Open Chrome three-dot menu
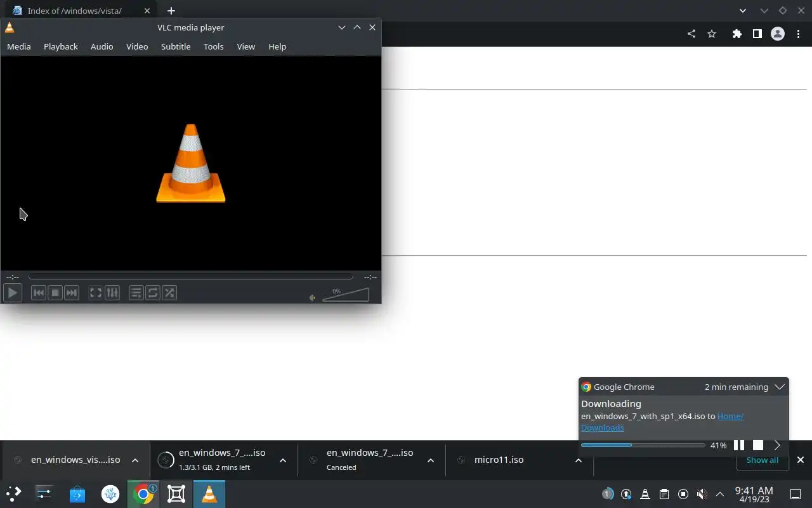 click(x=799, y=34)
